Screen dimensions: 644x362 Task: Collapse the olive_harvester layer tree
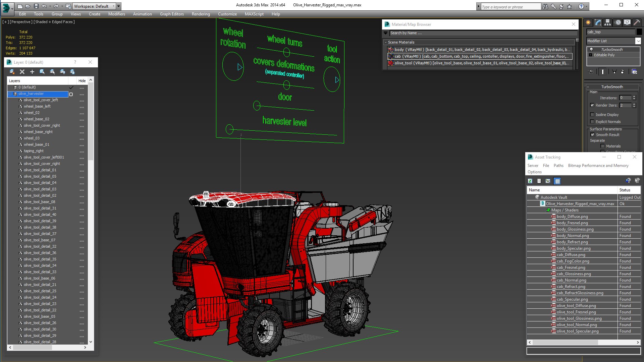click(10, 94)
